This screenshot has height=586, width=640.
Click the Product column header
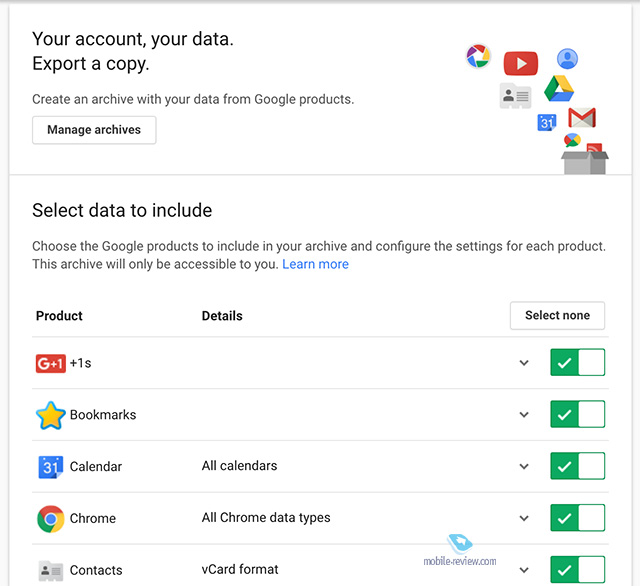(x=59, y=316)
